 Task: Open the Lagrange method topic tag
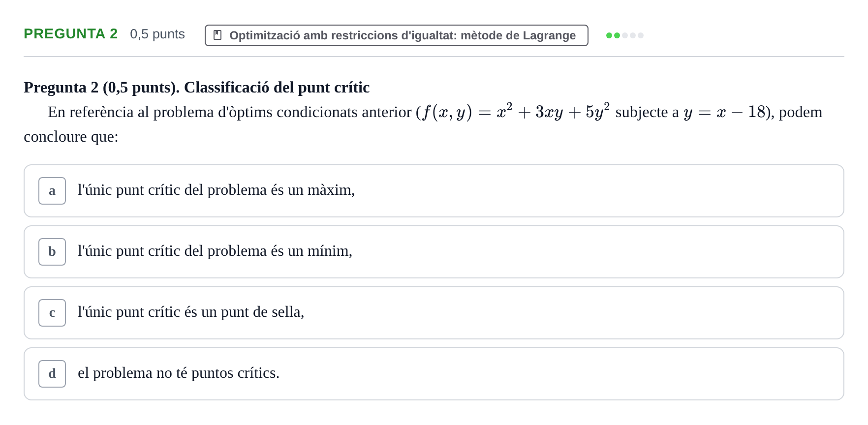tap(396, 35)
